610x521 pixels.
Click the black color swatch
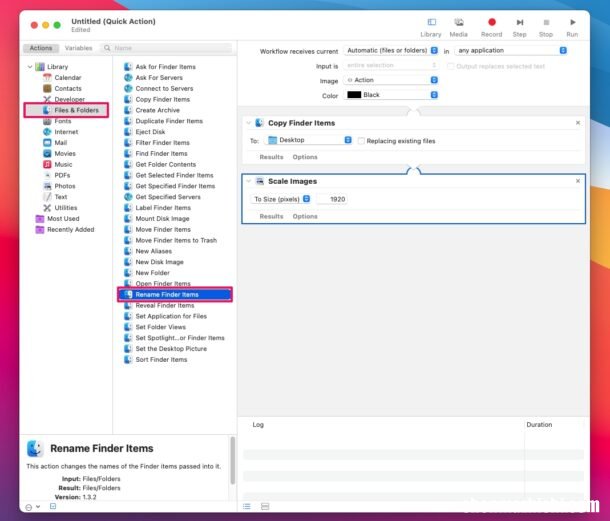pyautogui.click(x=354, y=95)
